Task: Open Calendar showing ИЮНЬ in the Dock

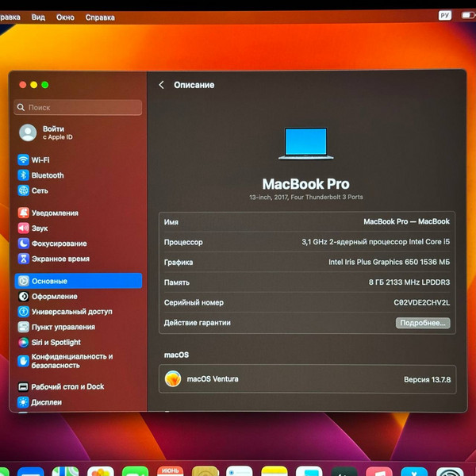Action: click(170, 470)
